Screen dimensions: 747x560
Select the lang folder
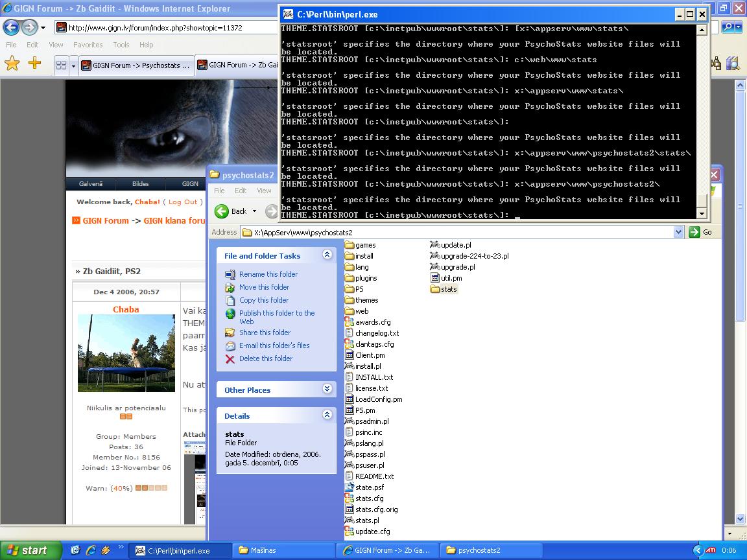click(x=357, y=267)
